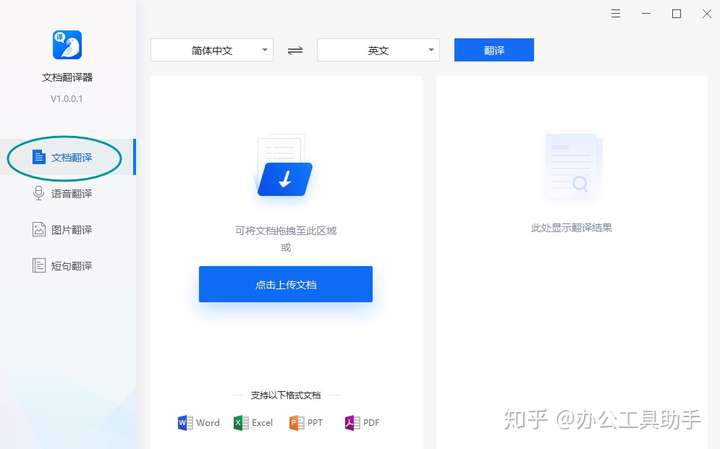Viewport: 720px width, 449px height.
Task: Click the PPT format icon
Action: (x=296, y=422)
